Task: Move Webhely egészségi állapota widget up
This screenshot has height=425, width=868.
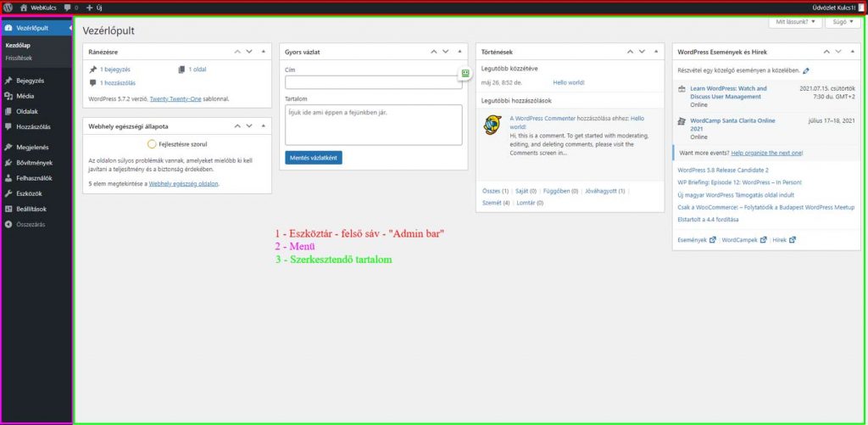Action: click(x=237, y=126)
